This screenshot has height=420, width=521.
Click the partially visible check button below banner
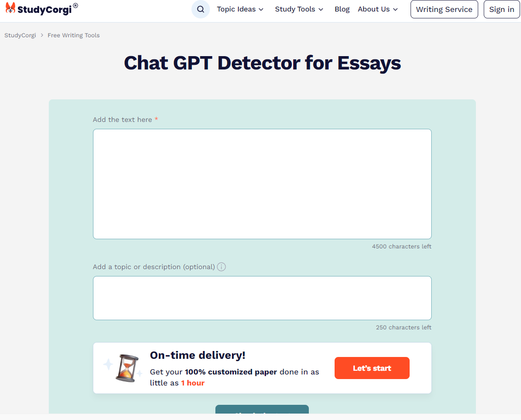point(262,409)
